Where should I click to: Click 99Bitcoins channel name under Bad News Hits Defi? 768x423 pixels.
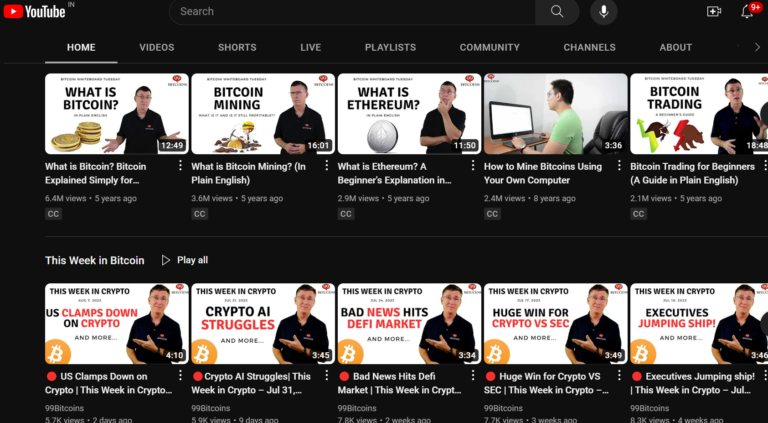pyautogui.click(x=357, y=408)
